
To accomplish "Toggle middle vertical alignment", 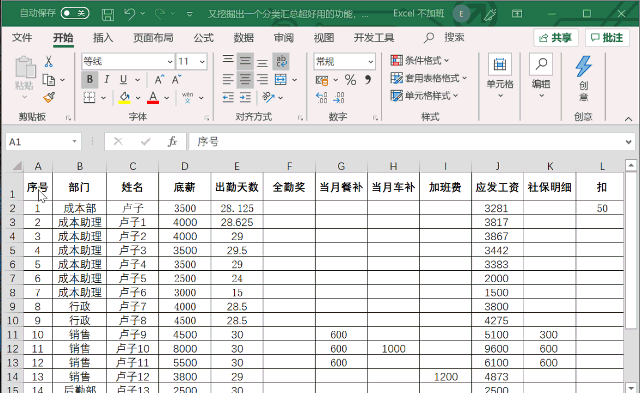I will pyautogui.click(x=245, y=61).
